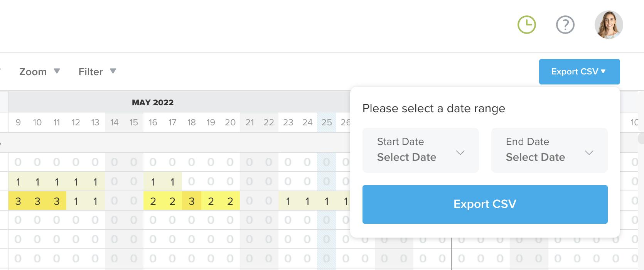This screenshot has height=270, width=644.
Task: Click the Filter triangle arrow icon
Action: (x=113, y=71)
